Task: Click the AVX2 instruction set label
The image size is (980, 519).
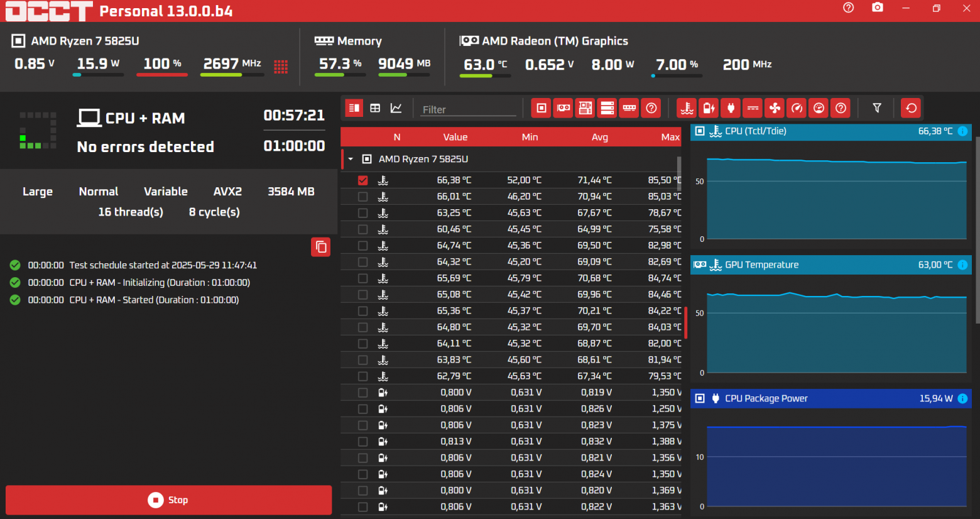Action: [x=227, y=192]
